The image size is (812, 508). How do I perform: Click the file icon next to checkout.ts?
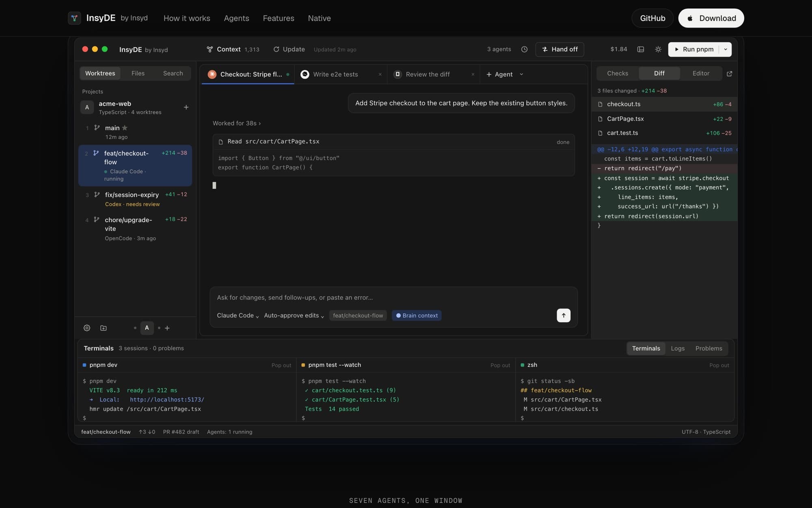600,104
